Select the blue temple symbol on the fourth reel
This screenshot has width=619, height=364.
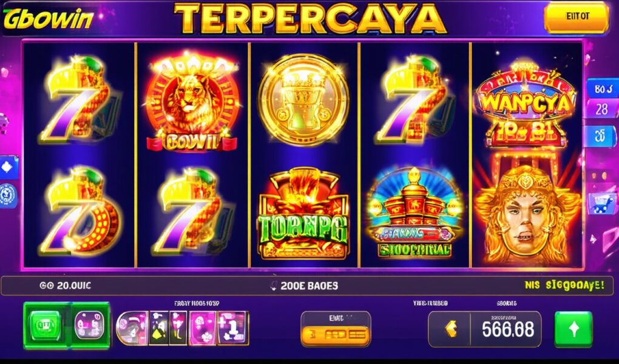(x=414, y=213)
